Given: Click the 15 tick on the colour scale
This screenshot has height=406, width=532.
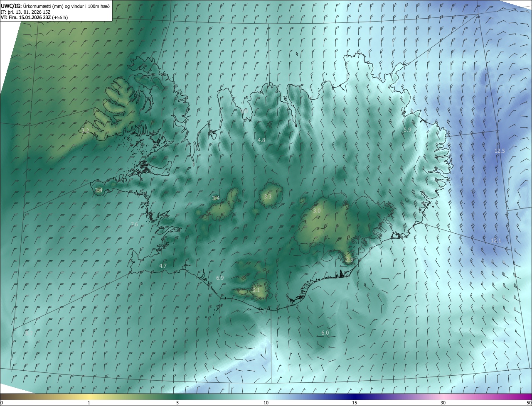Looking at the screenshot, I should point(355,403).
